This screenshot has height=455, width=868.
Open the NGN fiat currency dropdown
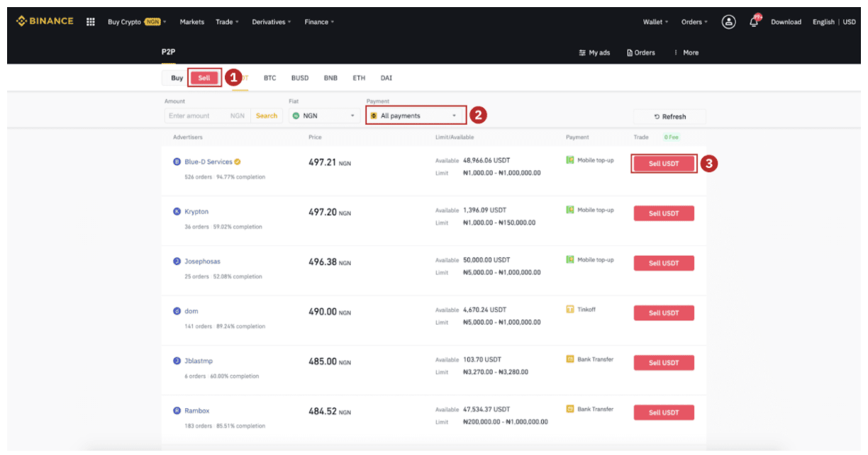point(325,116)
